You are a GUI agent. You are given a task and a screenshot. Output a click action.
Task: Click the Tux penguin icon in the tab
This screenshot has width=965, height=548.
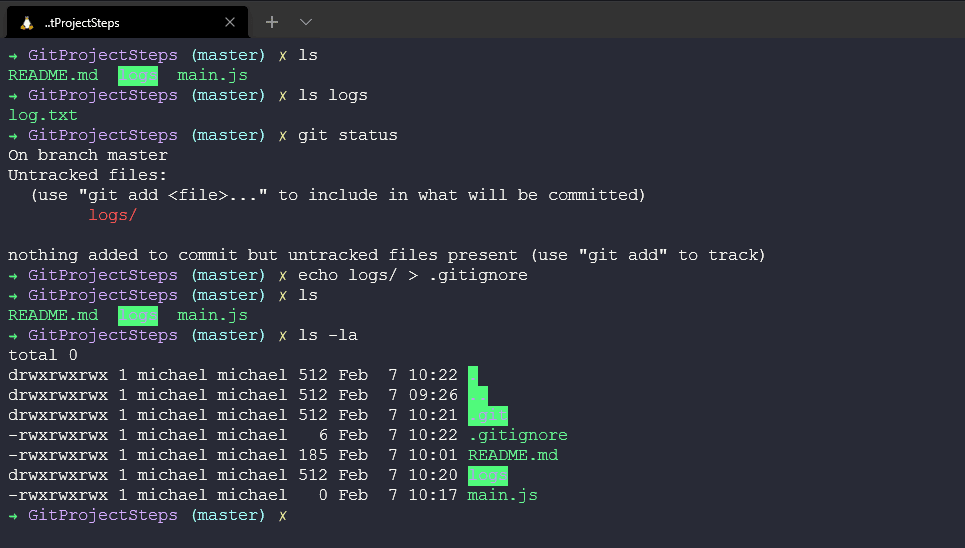[x=26, y=22]
